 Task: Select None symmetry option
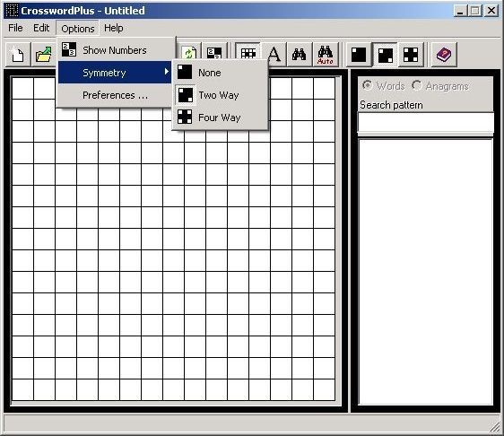coord(221,73)
